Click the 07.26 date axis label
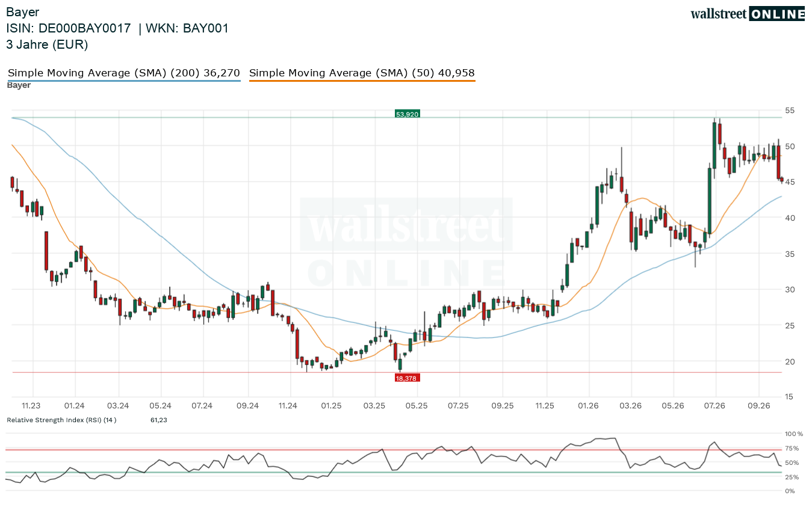The image size is (812, 507). point(715,406)
